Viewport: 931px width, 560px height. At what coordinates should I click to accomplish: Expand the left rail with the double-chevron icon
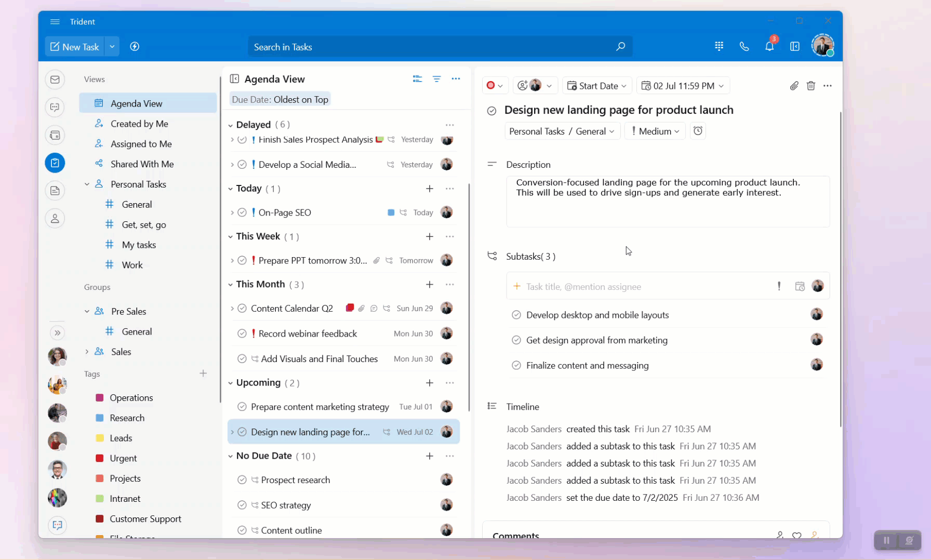[x=57, y=333]
